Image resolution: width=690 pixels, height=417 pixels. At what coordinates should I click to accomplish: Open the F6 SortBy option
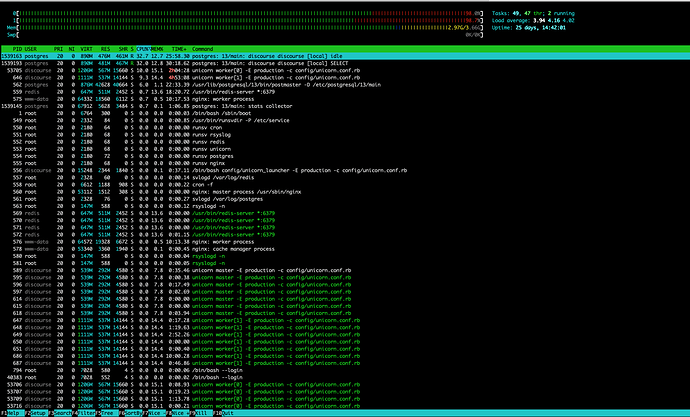pos(131,413)
